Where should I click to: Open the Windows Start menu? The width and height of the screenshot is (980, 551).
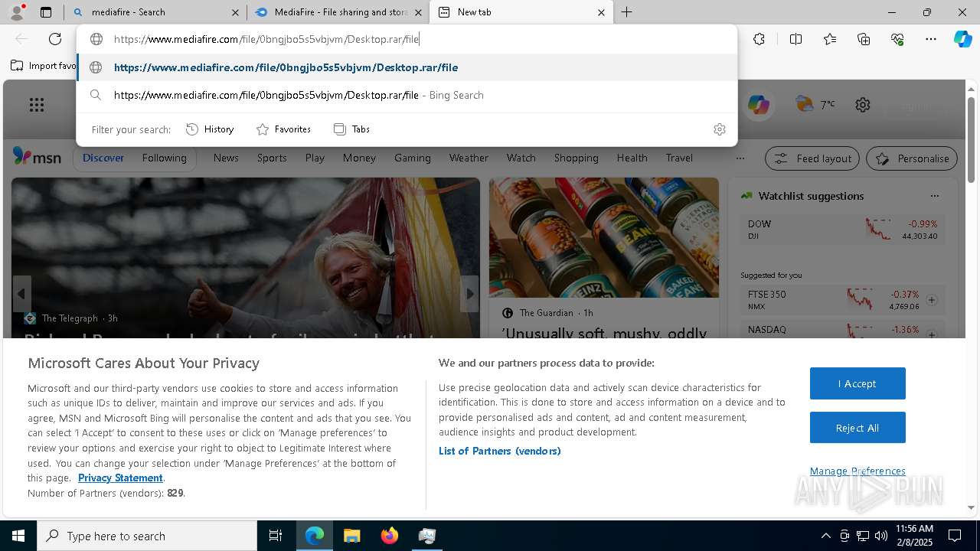[x=18, y=536]
